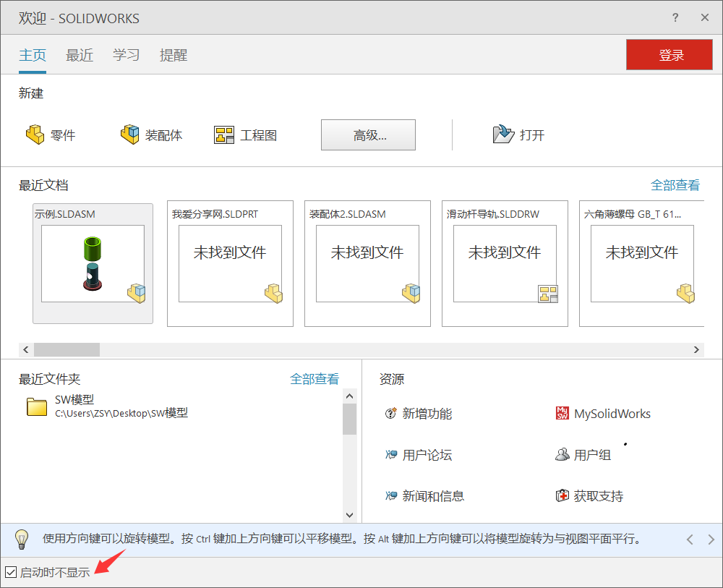Switch to the 提醒 tab

point(174,56)
